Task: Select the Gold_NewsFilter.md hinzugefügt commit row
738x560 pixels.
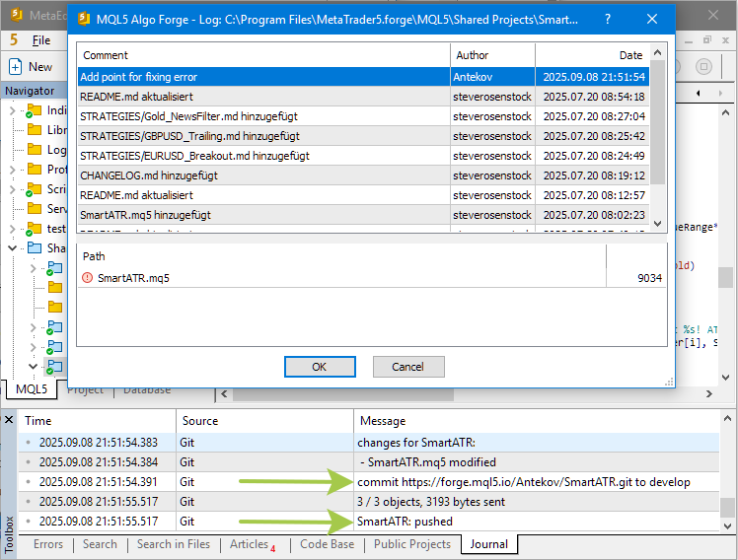Action: (x=363, y=116)
